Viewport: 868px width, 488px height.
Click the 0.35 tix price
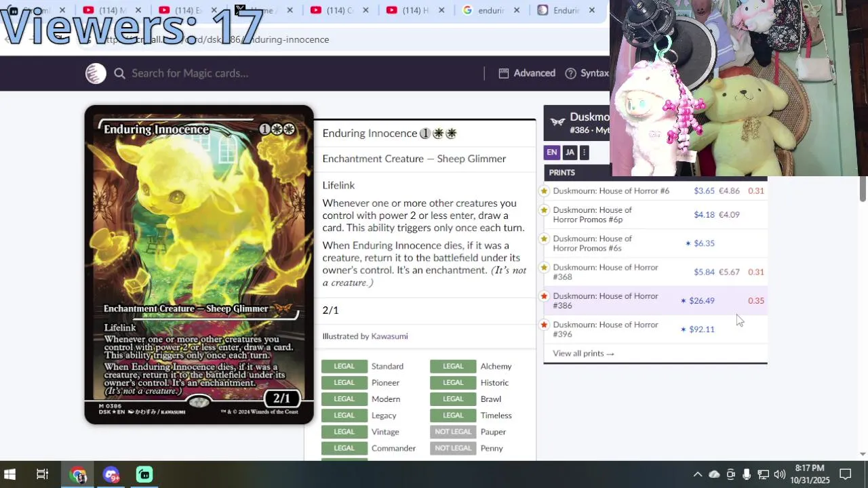(x=755, y=301)
